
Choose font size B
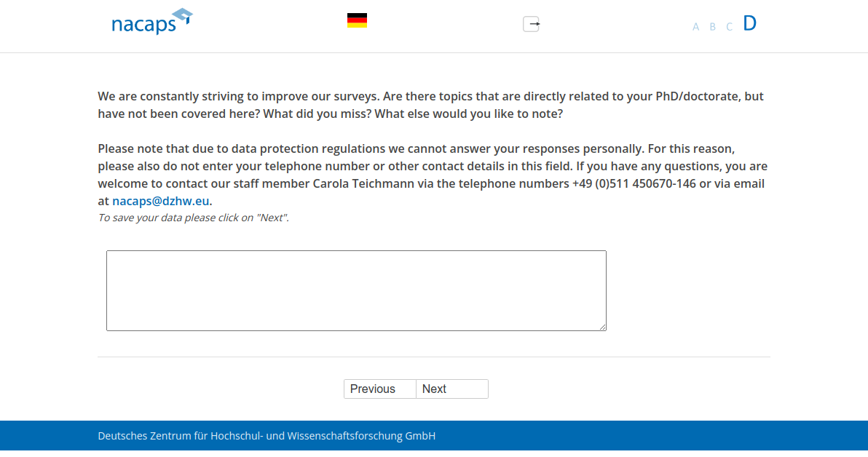coord(712,27)
